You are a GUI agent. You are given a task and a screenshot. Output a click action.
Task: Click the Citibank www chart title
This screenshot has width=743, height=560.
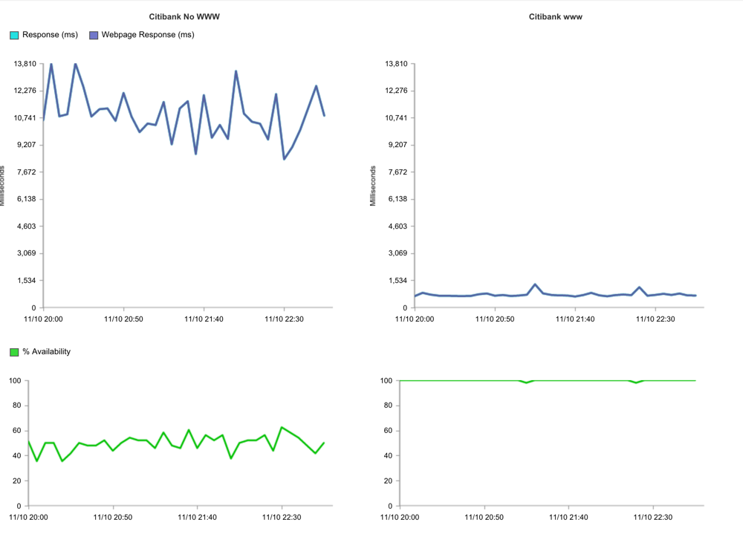[x=555, y=16]
